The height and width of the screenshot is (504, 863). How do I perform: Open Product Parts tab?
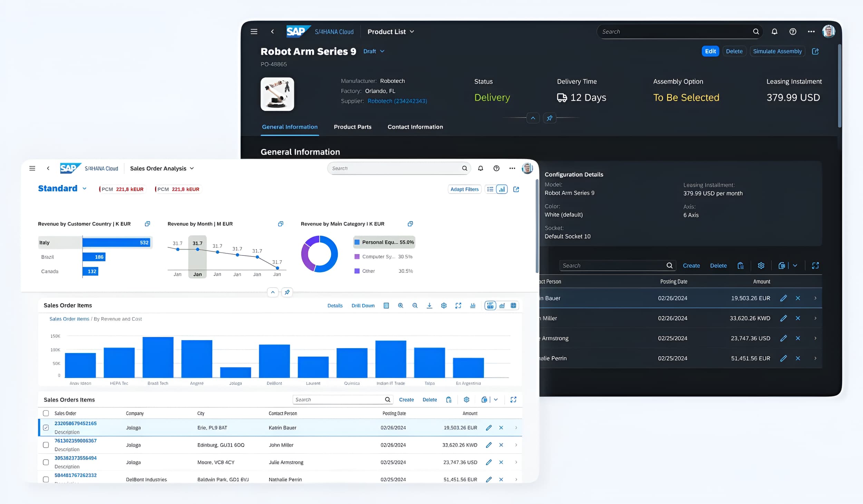pyautogui.click(x=352, y=127)
